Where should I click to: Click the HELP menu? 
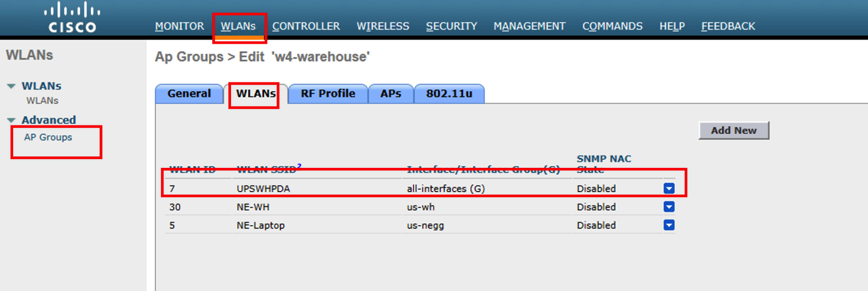[x=672, y=26]
